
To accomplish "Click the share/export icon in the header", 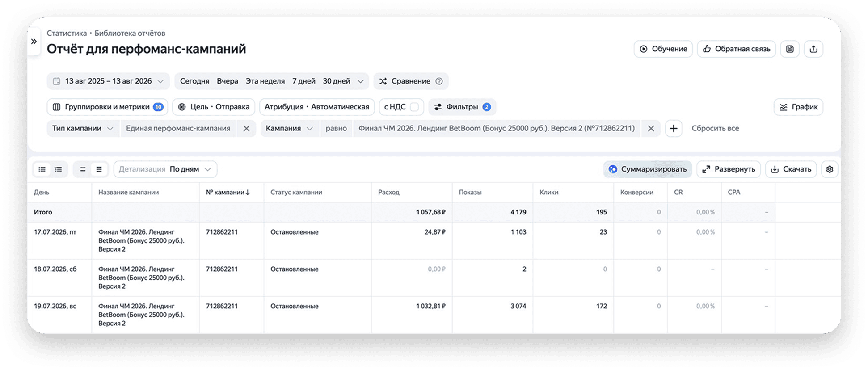I will click(x=813, y=49).
